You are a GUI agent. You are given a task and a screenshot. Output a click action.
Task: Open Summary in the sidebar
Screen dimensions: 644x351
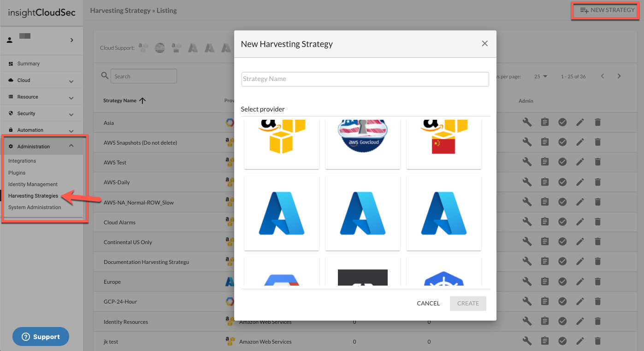29,64
